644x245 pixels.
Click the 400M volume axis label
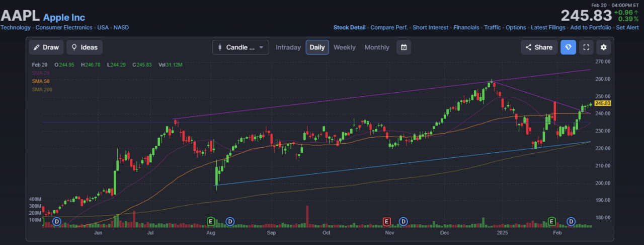[x=35, y=200]
